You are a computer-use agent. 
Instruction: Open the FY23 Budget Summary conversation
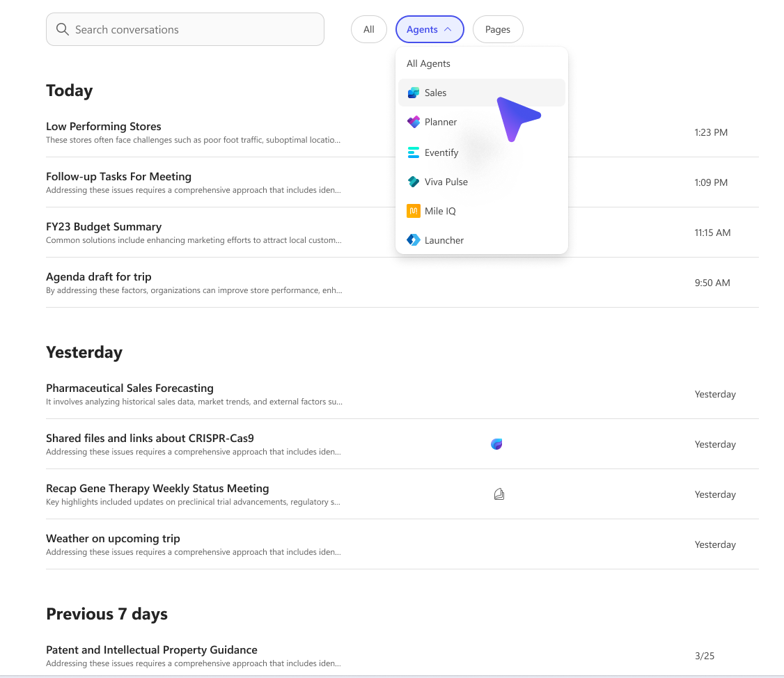pyautogui.click(x=104, y=227)
